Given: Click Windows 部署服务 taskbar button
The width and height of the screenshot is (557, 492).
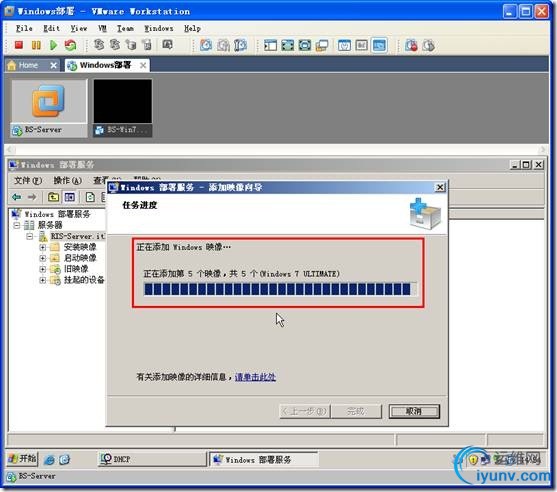Looking at the screenshot, I should [263, 459].
